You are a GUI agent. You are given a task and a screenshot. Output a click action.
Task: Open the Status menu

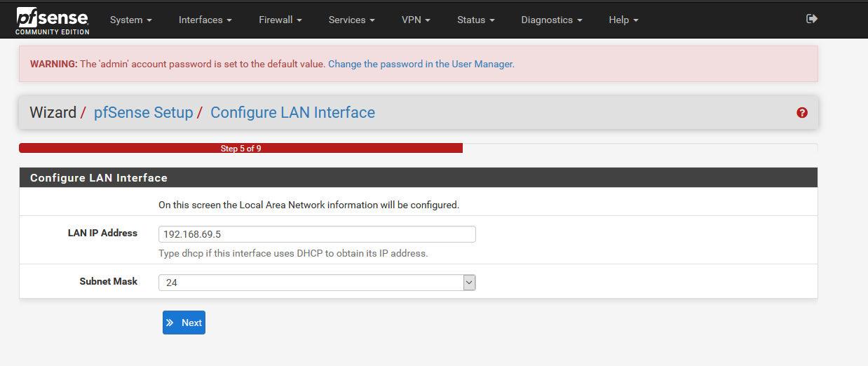pos(476,20)
